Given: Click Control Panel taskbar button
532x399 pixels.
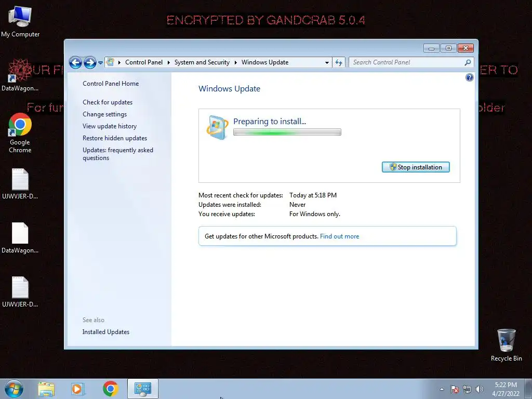Looking at the screenshot, I should tap(142, 389).
